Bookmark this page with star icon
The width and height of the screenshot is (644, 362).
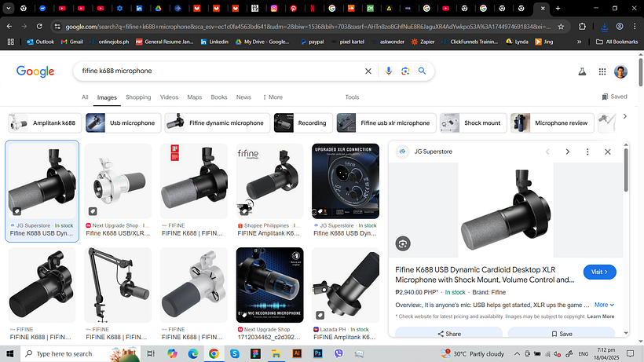point(561,27)
